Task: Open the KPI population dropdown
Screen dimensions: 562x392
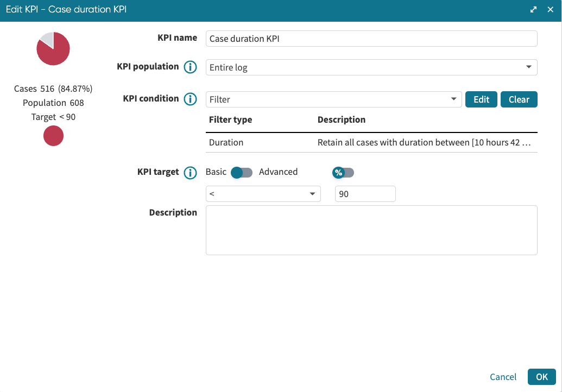Action: point(371,67)
